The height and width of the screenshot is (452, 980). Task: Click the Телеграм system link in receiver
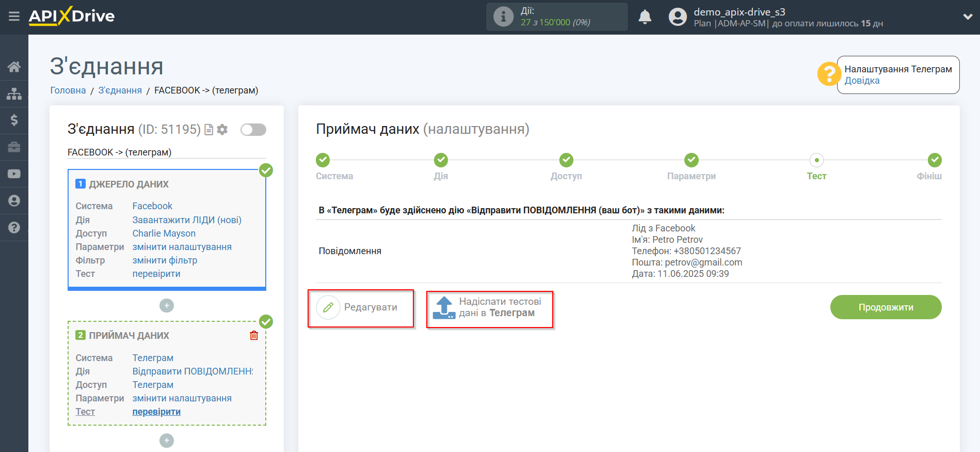(x=153, y=358)
